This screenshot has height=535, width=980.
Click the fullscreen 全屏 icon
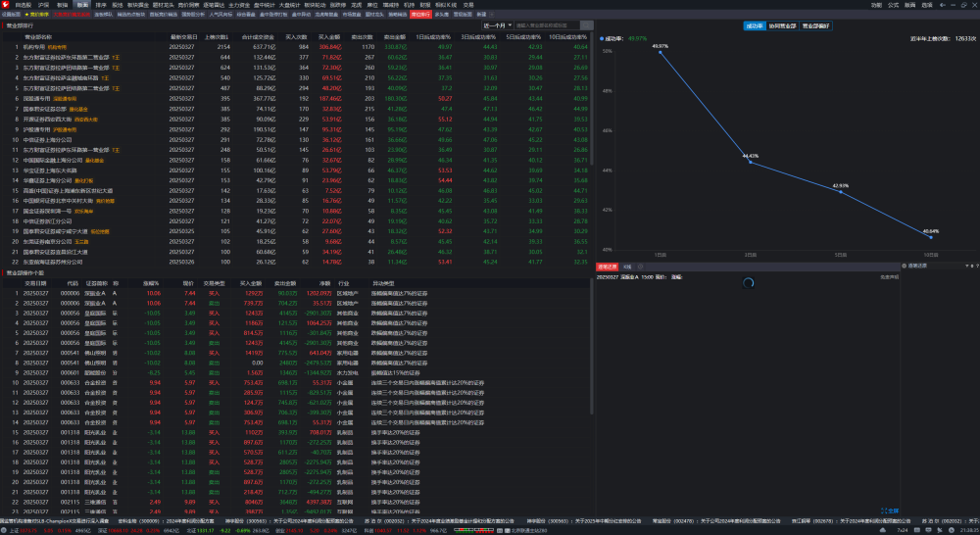(x=891, y=511)
